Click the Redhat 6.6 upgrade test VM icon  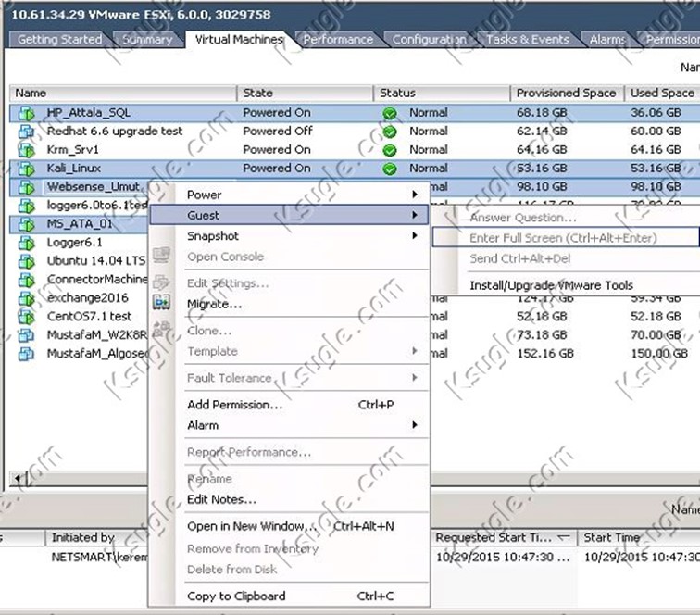pos(26,132)
